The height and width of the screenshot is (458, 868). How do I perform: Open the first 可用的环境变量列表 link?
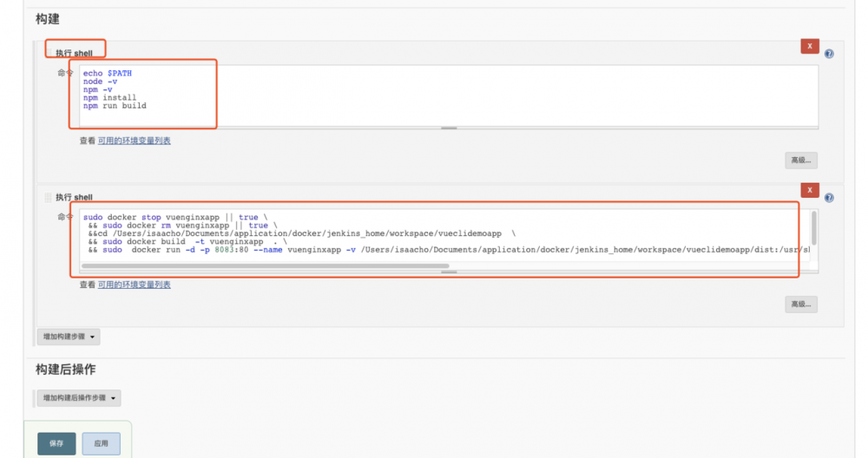click(x=134, y=141)
